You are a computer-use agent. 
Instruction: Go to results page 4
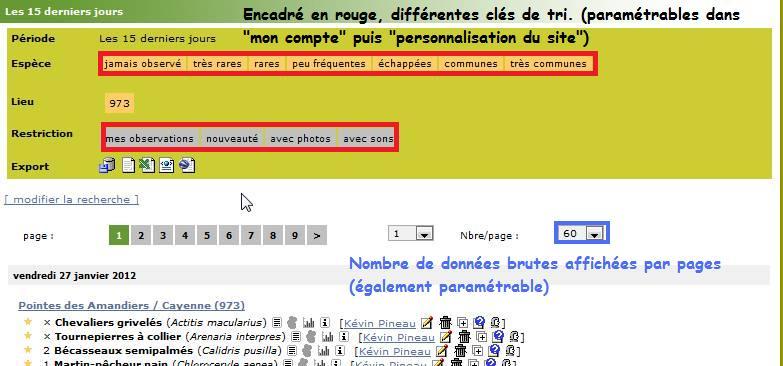coord(185,235)
